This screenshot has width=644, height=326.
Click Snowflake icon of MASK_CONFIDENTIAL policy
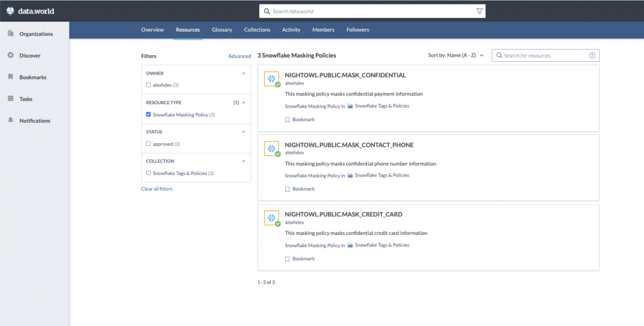coord(272,79)
